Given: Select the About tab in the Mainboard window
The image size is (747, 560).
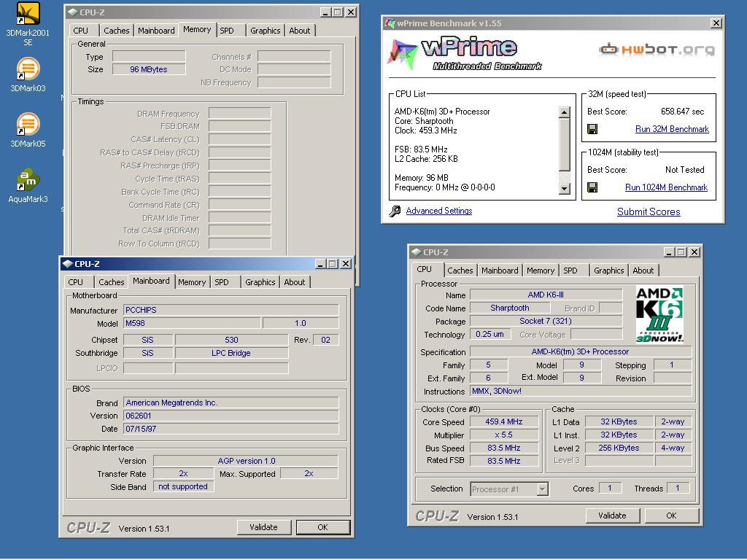Looking at the screenshot, I should click(x=295, y=282).
